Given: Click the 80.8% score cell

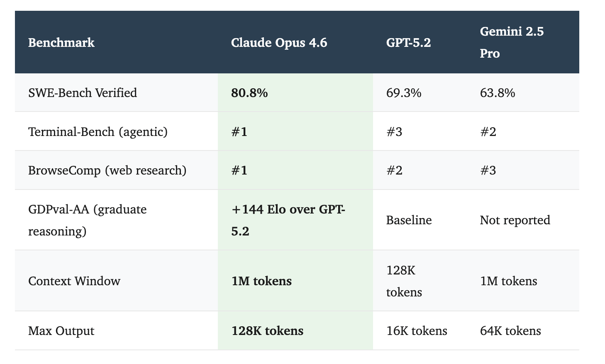Looking at the screenshot, I should [249, 92].
